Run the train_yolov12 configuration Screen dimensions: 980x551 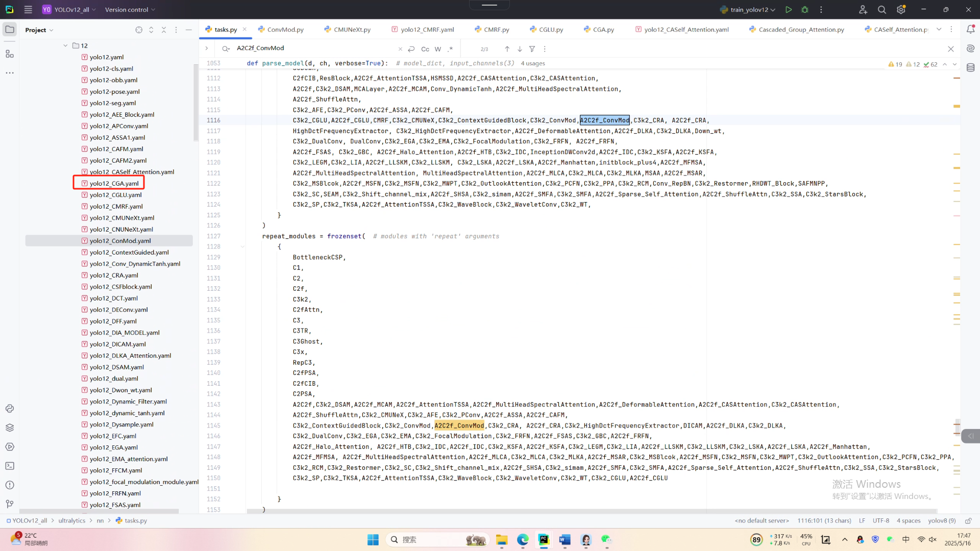click(x=789, y=10)
